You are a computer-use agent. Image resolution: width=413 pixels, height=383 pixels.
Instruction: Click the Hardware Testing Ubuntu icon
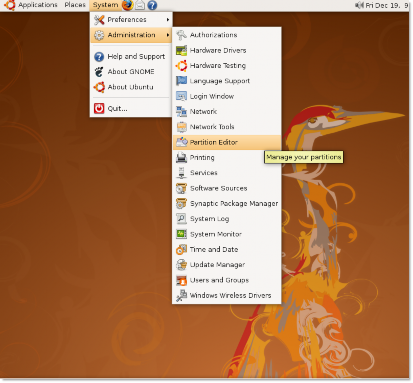click(x=181, y=66)
